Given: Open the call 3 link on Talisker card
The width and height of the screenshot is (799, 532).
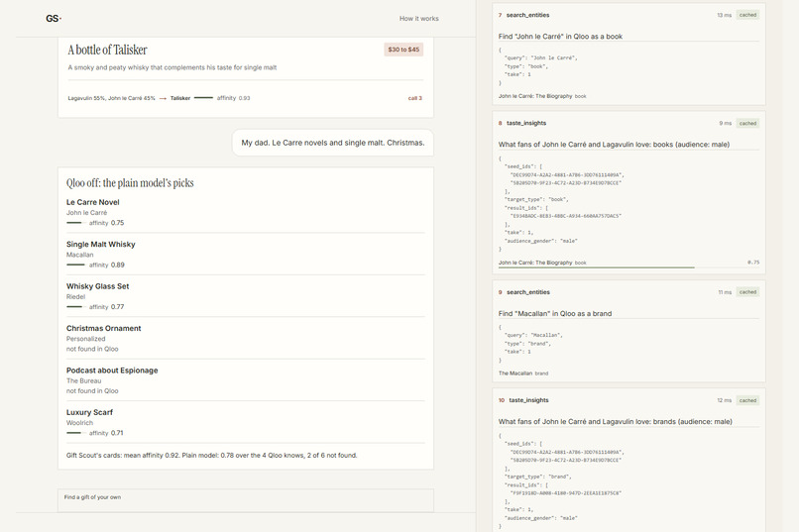Looking at the screenshot, I should pos(414,98).
